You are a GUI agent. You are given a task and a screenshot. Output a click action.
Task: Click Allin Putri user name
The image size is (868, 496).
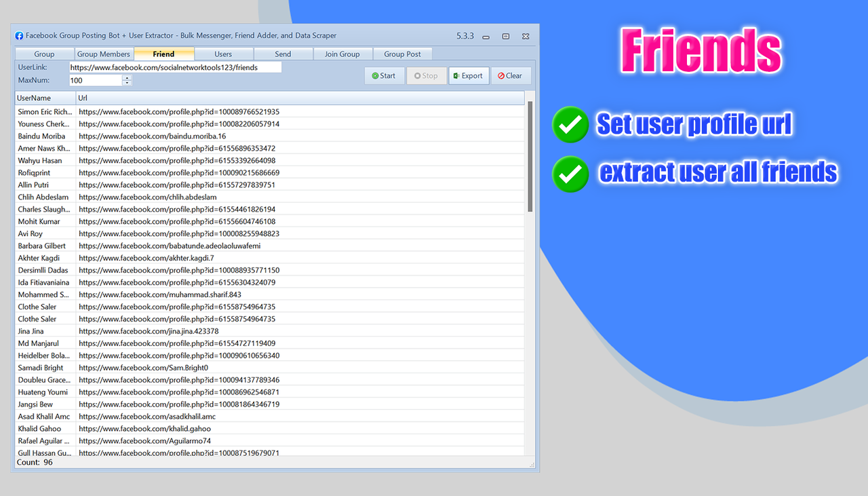tap(33, 185)
